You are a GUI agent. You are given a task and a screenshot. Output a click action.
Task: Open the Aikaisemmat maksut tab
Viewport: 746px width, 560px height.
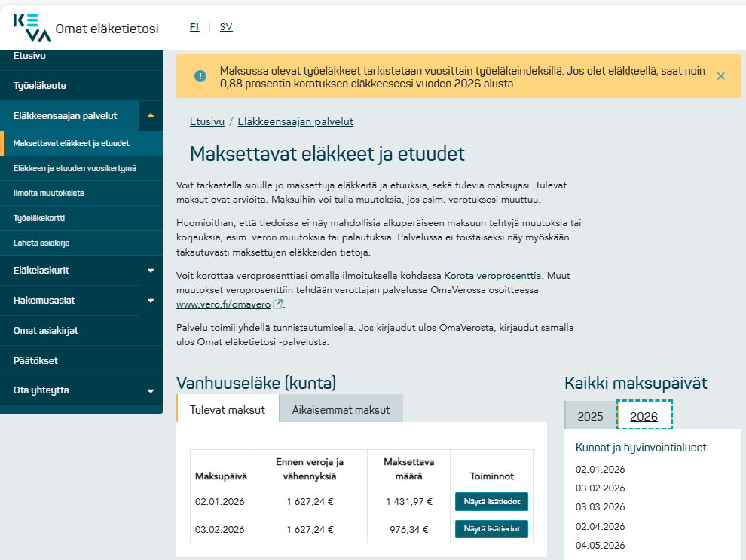(x=341, y=410)
